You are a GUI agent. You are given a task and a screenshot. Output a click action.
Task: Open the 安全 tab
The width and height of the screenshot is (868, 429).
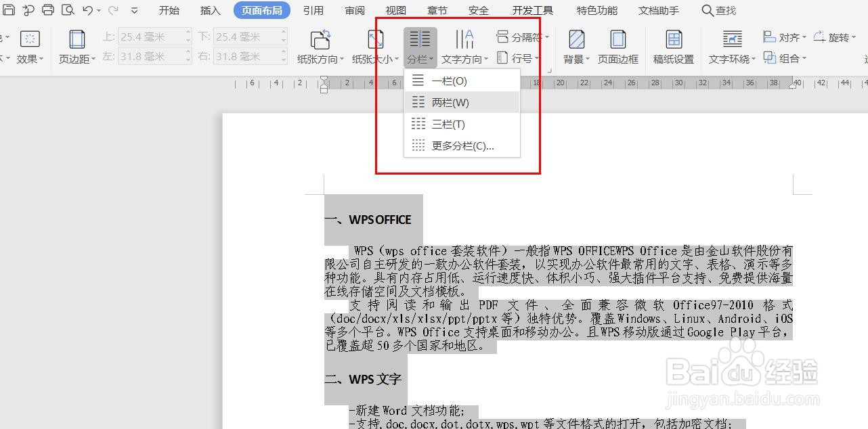[x=479, y=10]
